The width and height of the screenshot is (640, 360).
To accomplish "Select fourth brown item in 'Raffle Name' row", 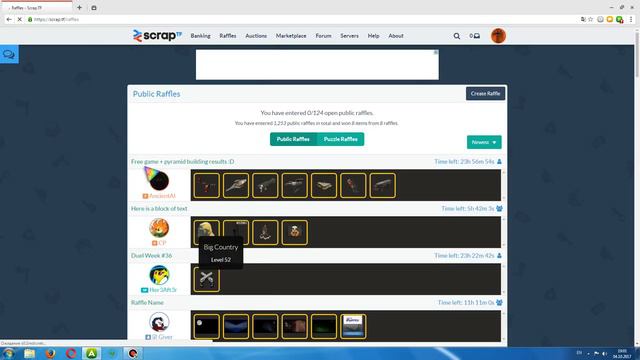I will click(295, 326).
